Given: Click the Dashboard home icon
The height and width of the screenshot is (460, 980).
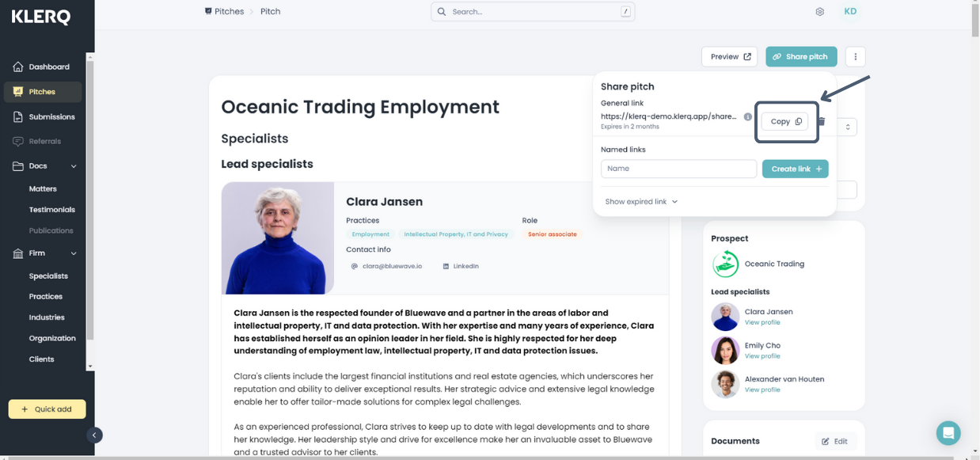Looking at the screenshot, I should 18,67.
